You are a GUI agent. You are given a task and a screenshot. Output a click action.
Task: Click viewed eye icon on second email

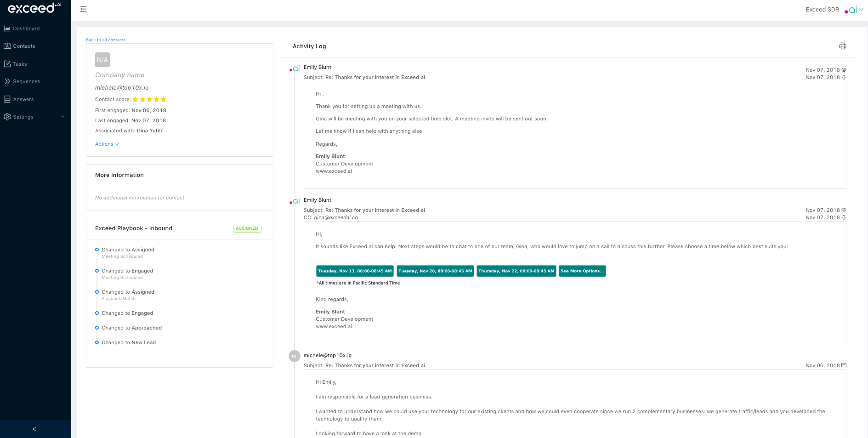tap(844, 210)
